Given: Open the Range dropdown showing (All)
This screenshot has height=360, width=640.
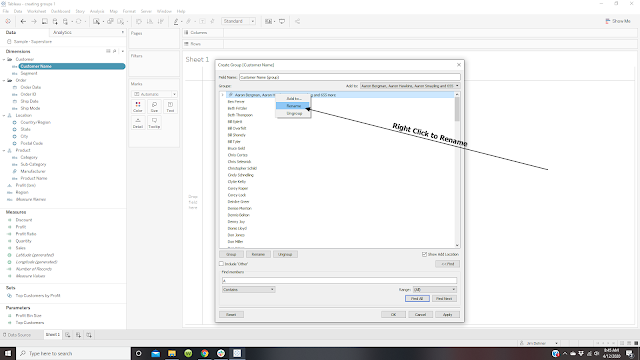Looking at the screenshot, I should coord(435,289).
